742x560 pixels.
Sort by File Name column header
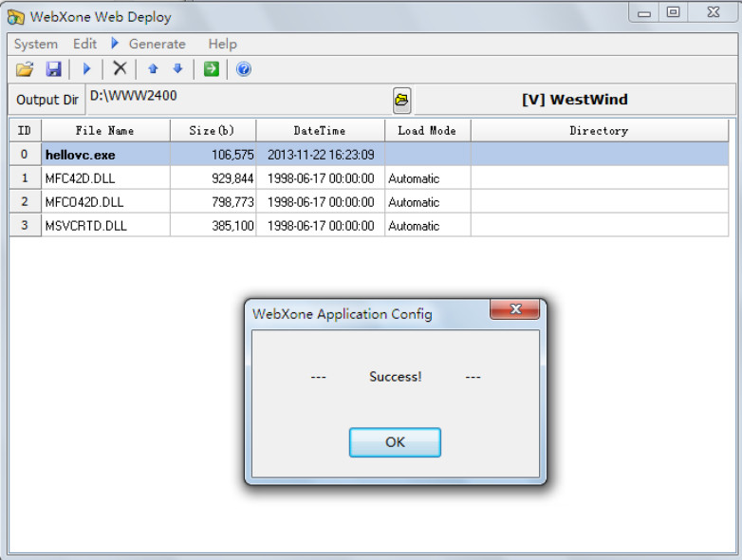pyautogui.click(x=105, y=131)
